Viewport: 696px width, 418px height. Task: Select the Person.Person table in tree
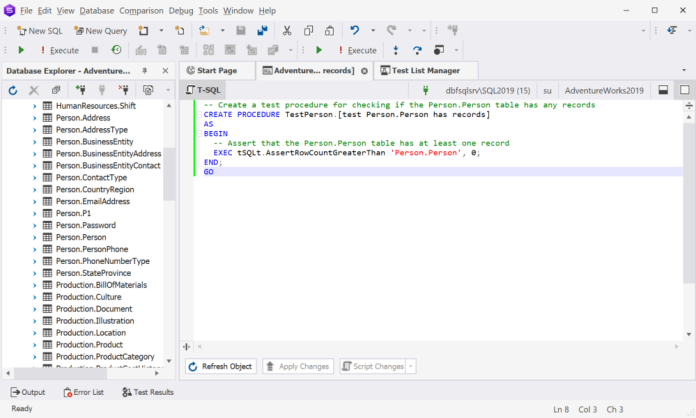pyautogui.click(x=80, y=237)
